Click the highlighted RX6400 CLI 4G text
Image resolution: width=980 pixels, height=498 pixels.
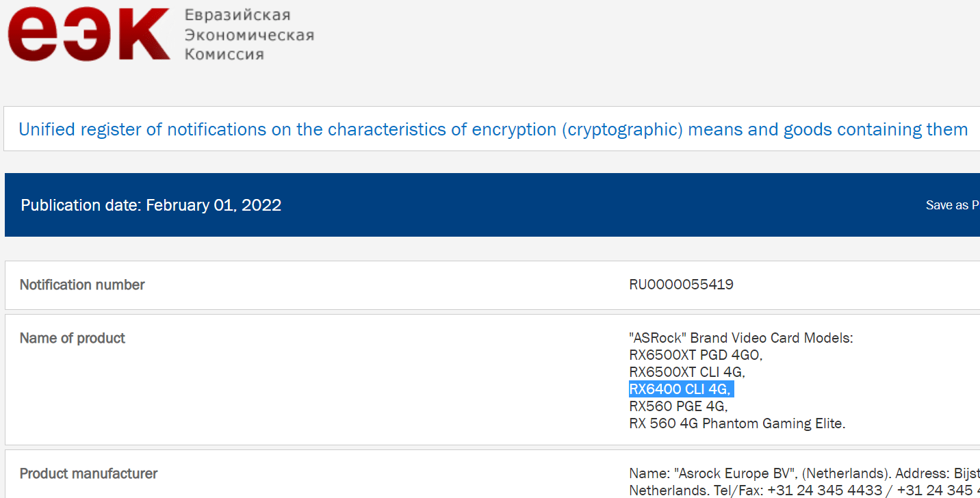coord(681,389)
